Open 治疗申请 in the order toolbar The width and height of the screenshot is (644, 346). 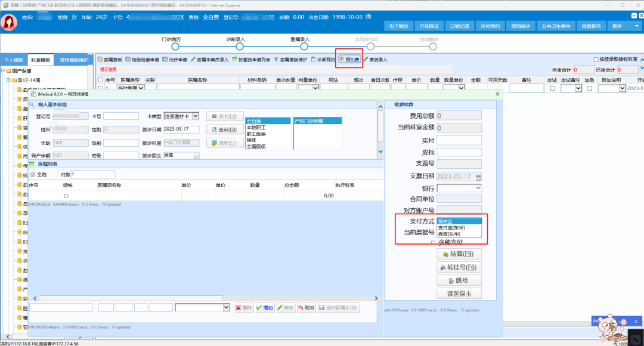point(175,60)
